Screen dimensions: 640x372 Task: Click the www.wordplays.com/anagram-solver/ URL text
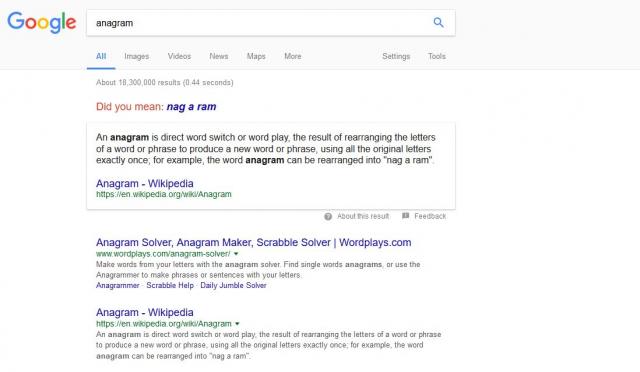(163, 254)
